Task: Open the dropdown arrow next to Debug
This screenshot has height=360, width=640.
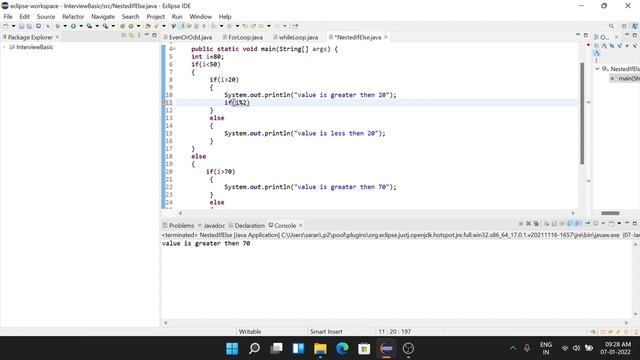Action: point(65,26)
